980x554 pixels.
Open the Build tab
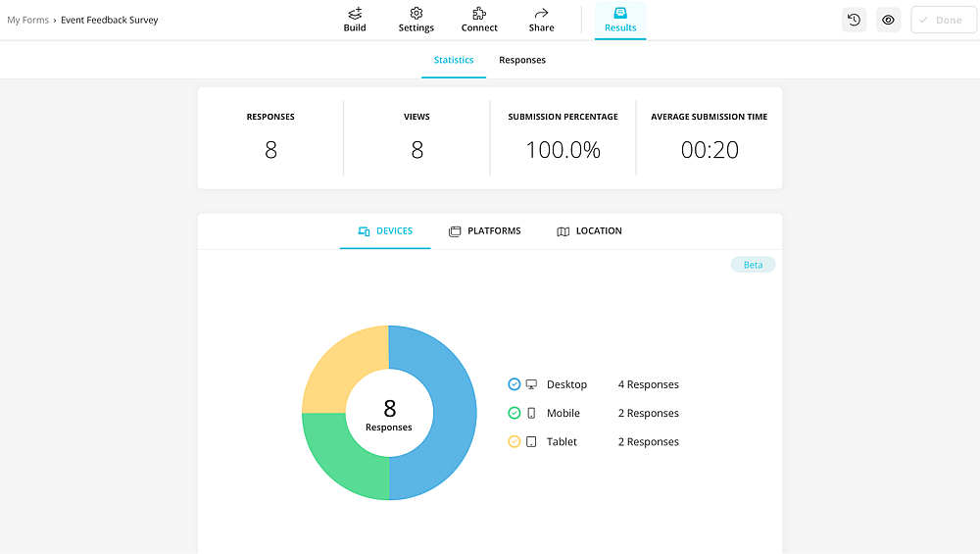(x=355, y=20)
